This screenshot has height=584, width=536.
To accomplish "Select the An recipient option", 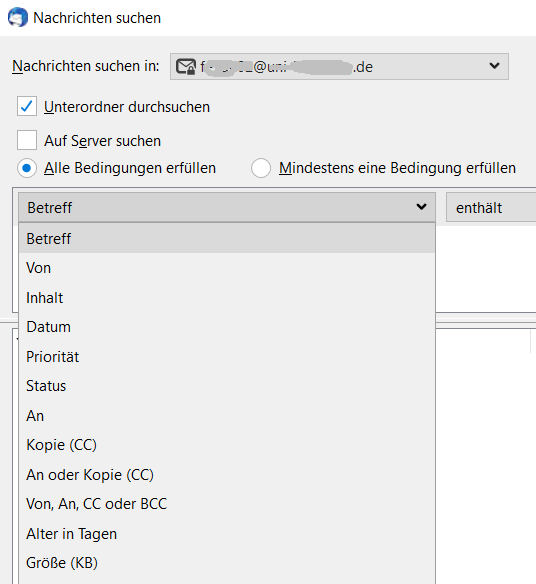I will 227,415.
